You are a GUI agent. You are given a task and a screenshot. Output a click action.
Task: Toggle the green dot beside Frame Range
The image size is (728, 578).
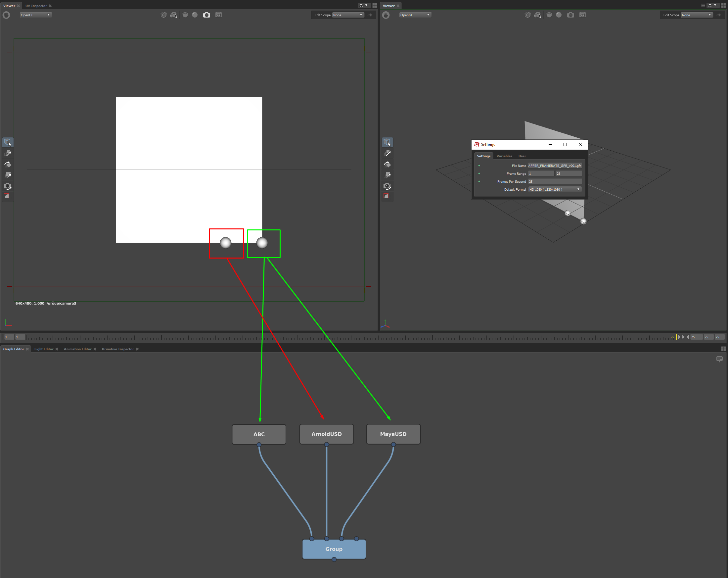coord(479,174)
